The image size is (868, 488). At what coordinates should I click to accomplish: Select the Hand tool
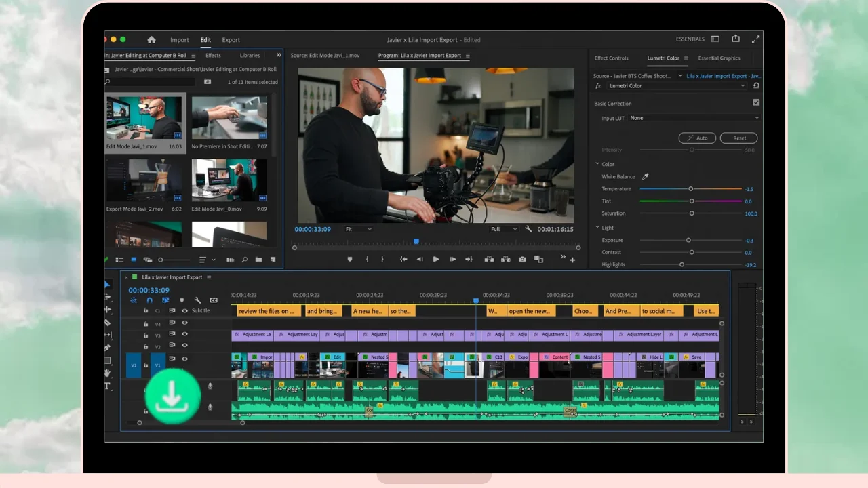click(x=107, y=373)
